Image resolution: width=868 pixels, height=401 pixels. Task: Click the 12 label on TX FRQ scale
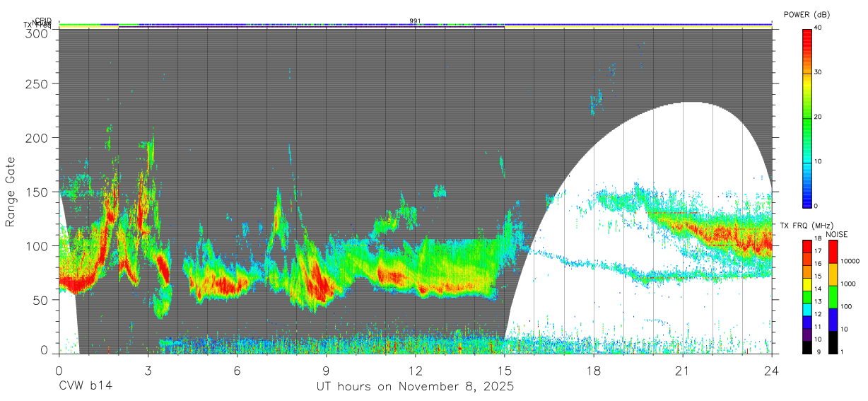819,314
